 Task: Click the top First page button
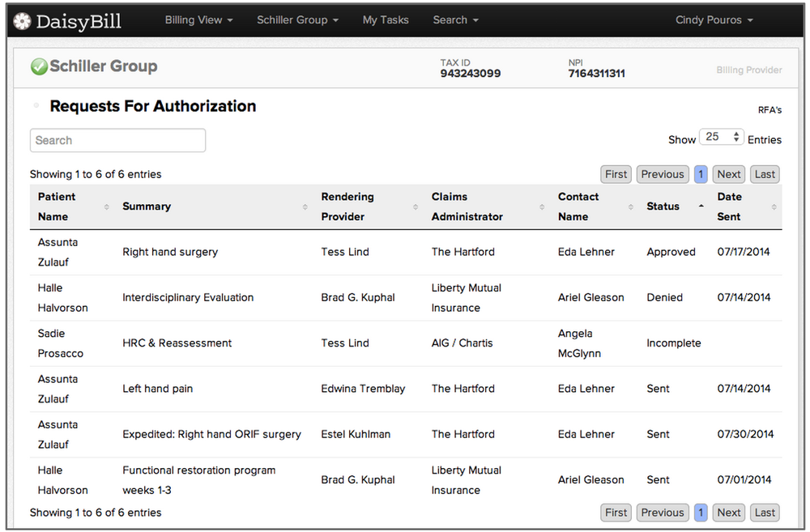coord(616,174)
